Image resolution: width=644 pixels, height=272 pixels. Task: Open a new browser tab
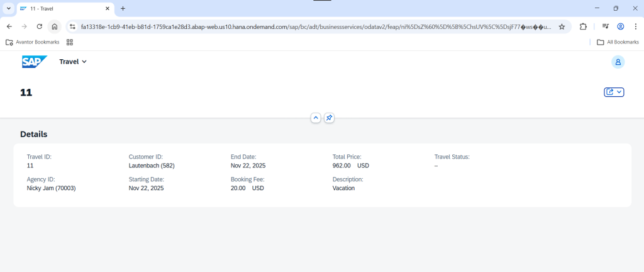[x=123, y=8]
